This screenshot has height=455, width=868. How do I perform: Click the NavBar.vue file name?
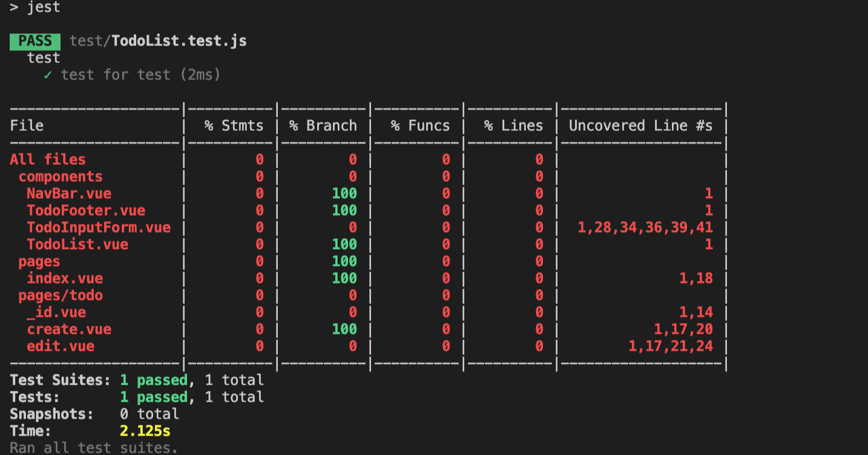coord(69,194)
